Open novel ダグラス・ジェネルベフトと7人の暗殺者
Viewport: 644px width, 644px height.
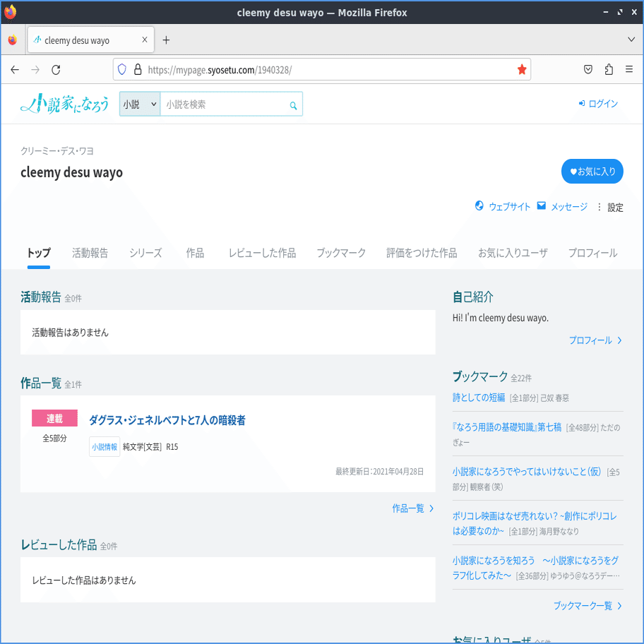click(x=167, y=420)
